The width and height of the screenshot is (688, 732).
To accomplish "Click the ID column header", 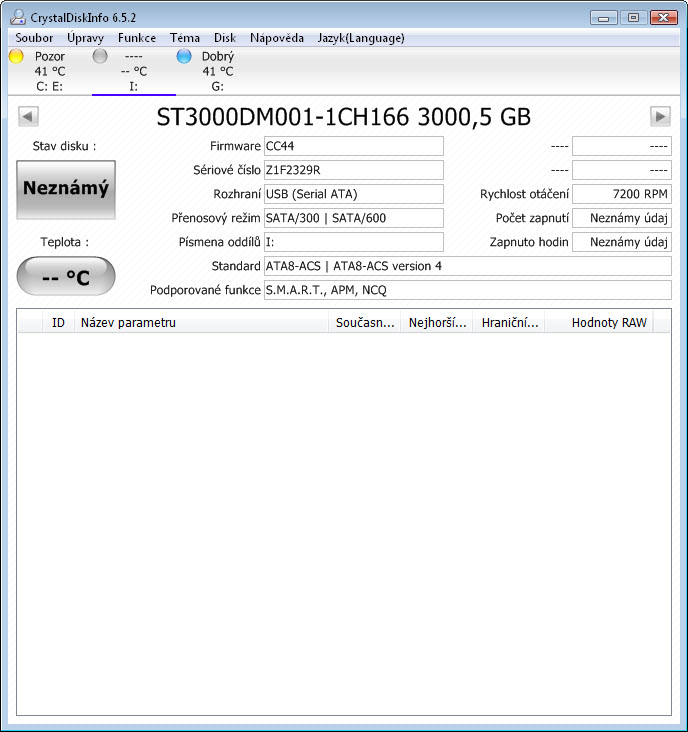I will pyautogui.click(x=58, y=323).
